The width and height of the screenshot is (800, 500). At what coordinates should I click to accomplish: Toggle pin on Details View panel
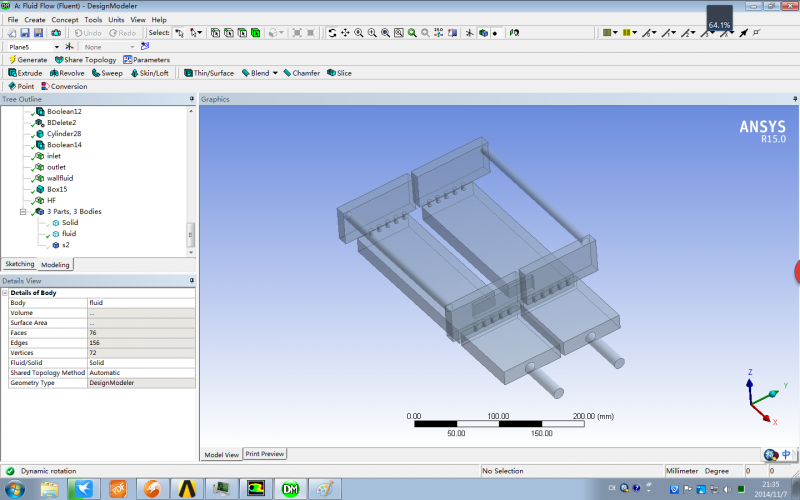coord(191,280)
